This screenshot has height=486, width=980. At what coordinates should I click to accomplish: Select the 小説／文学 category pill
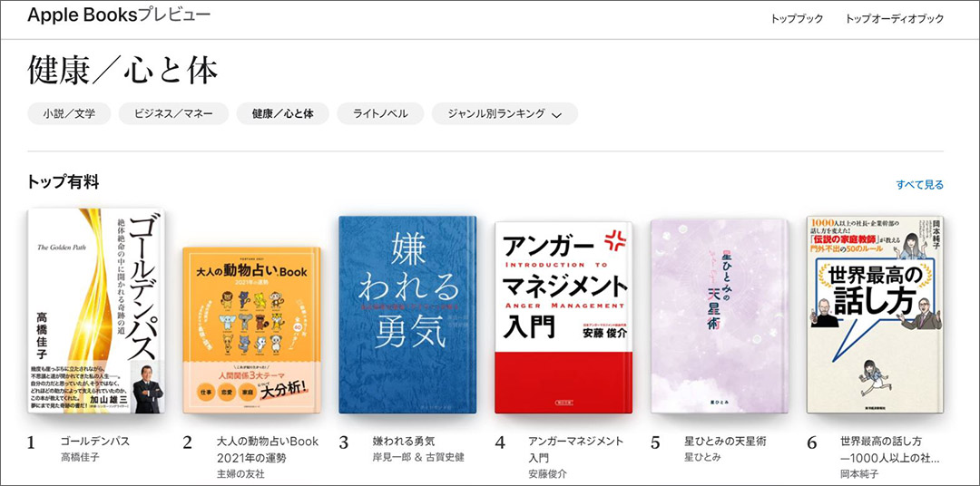tap(69, 113)
